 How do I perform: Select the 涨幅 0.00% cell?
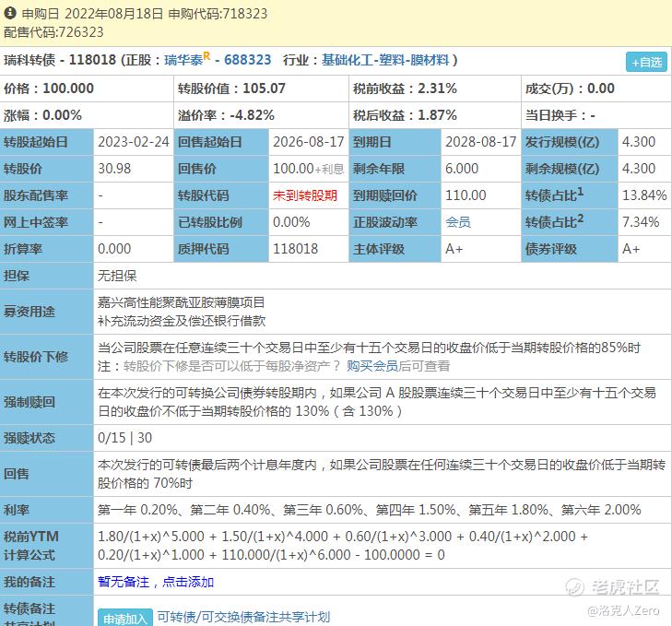pyautogui.click(x=87, y=115)
